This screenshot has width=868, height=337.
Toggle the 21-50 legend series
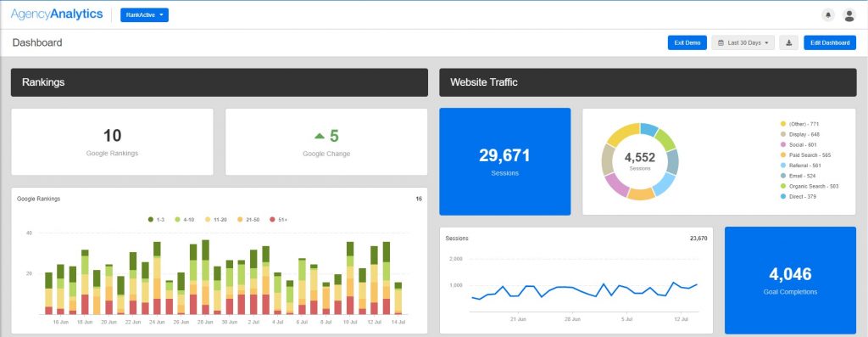[248, 220]
